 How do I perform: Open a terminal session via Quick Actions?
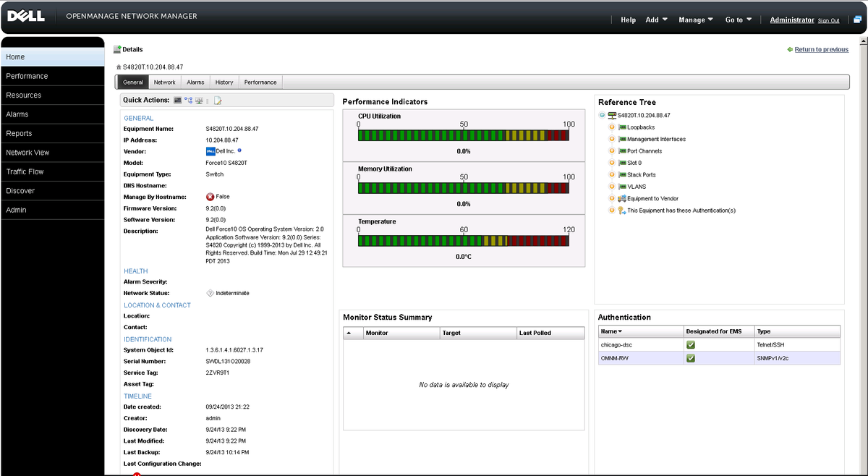click(x=178, y=100)
